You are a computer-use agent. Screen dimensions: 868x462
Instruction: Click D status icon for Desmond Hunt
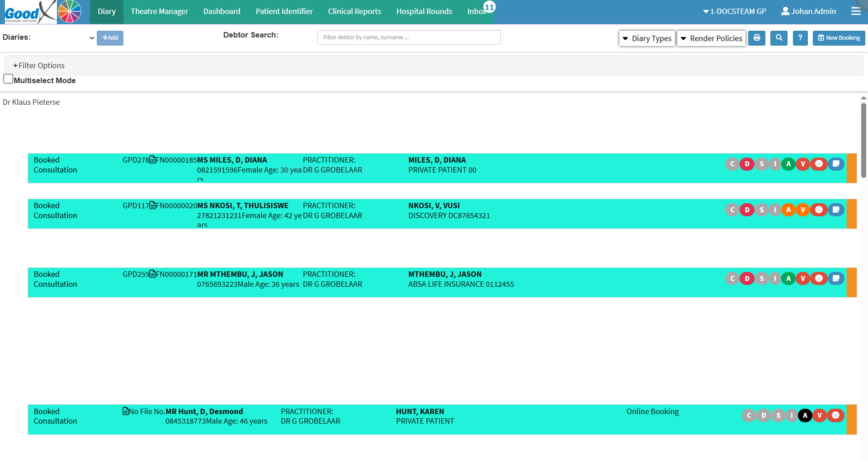[764, 415]
